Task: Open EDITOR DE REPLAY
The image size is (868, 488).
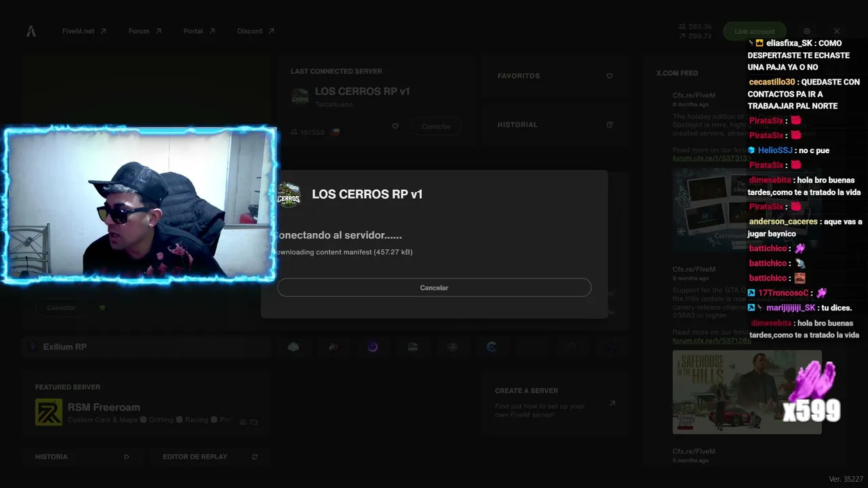Action: click(210, 457)
